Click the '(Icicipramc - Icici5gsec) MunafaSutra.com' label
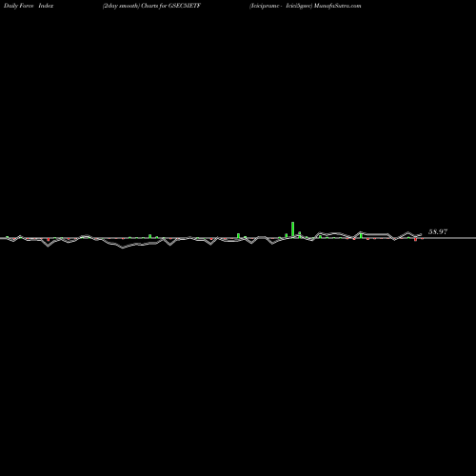 tap(305, 6)
